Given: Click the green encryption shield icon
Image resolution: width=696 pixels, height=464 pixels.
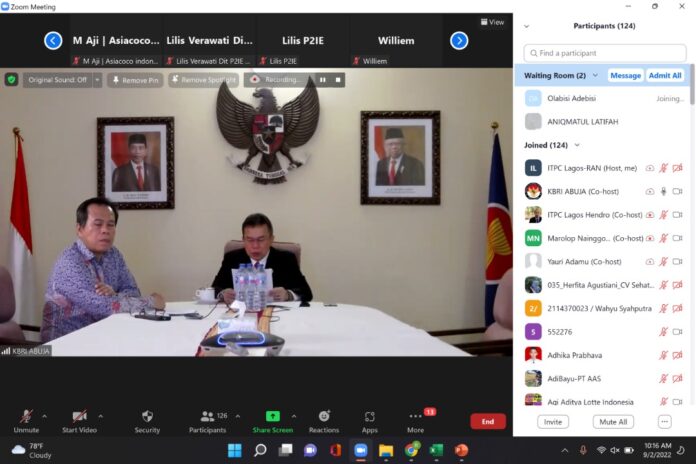Looking at the screenshot, I should point(12,80).
